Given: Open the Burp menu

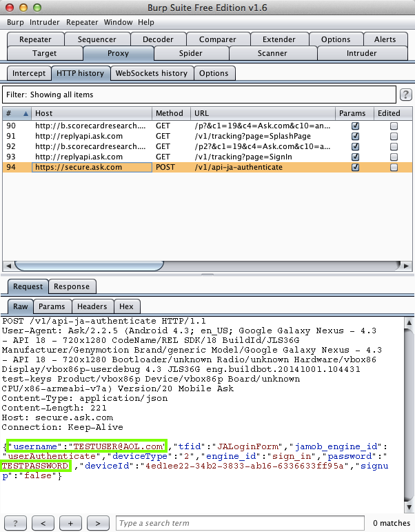Looking at the screenshot, I should point(15,22).
